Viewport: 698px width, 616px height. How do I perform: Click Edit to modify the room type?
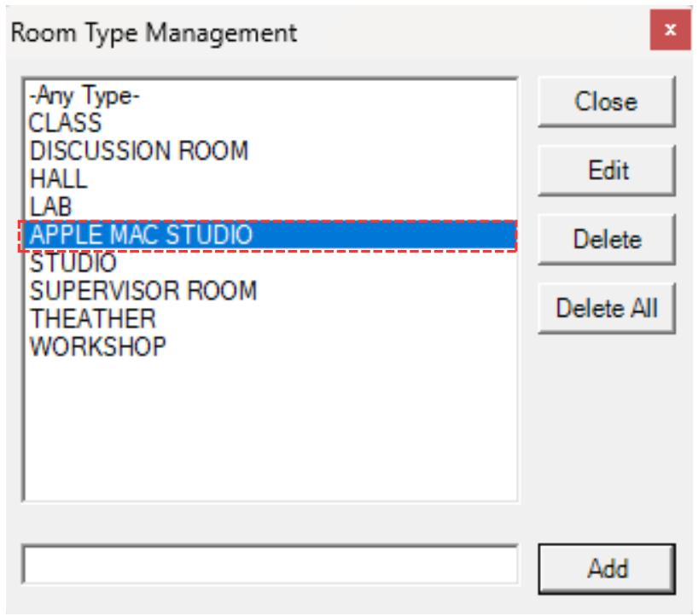click(607, 171)
